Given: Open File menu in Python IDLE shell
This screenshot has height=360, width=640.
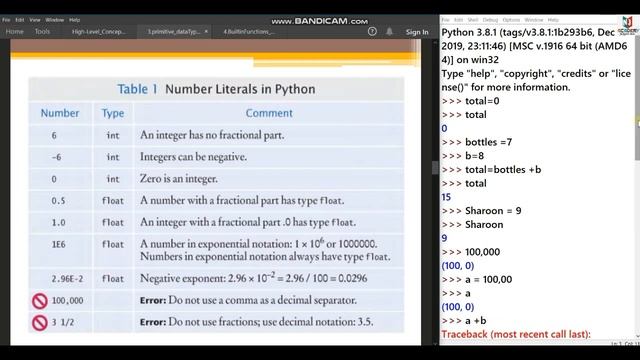Looking at the screenshot, I should point(445,20).
